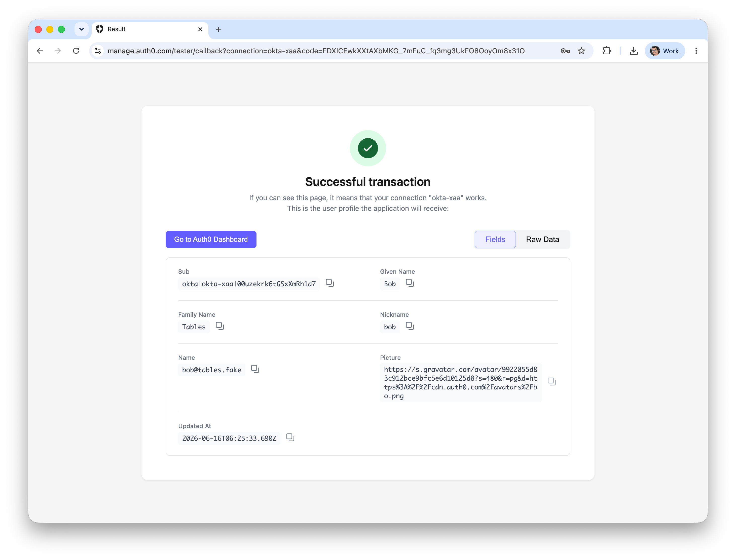The width and height of the screenshot is (736, 560).
Task: Copy the Family Name value Tables
Action: [219, 326]
